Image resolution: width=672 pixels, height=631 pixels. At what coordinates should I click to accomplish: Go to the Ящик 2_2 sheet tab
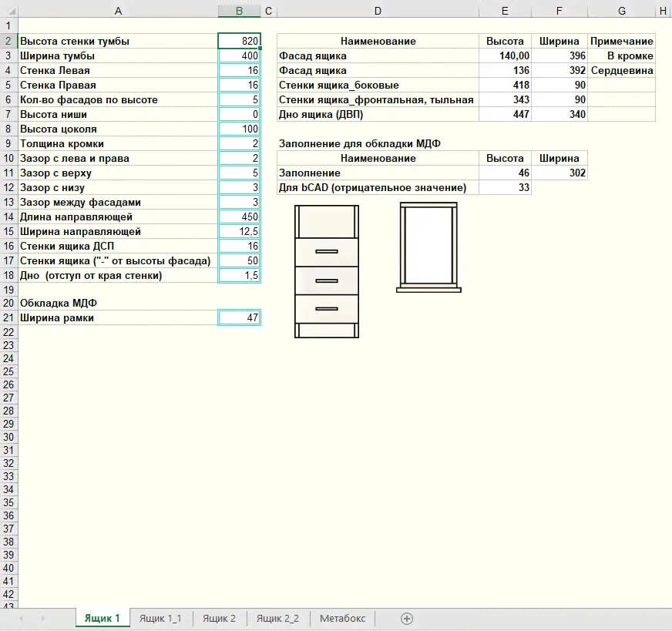(x=277, y=618)
